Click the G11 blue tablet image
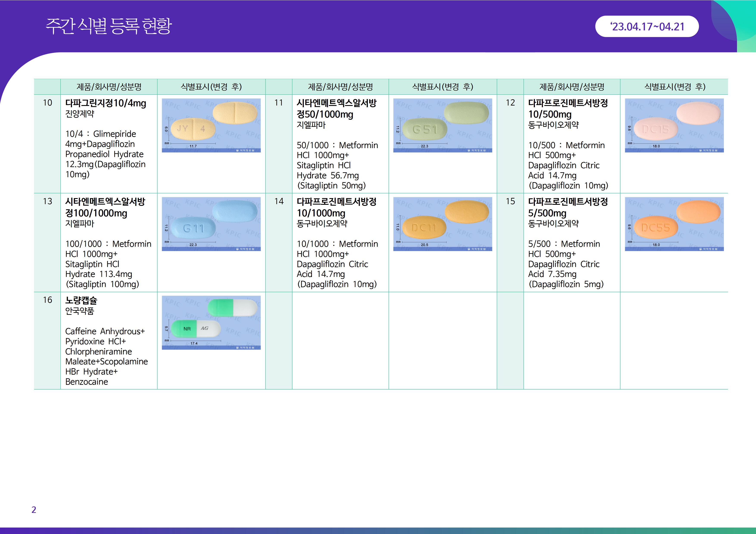756x534 pixels. point(211,224)
